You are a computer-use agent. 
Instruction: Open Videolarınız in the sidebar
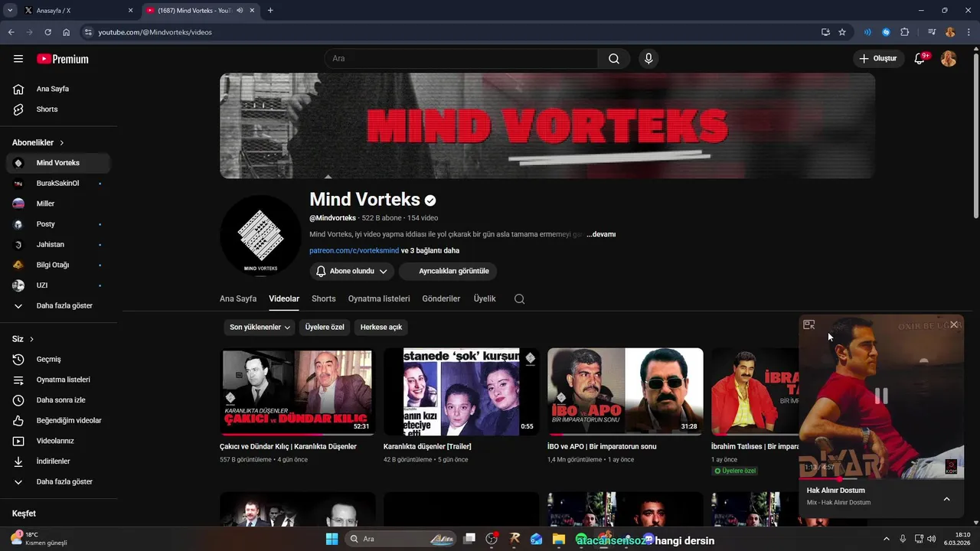point(58,441)
